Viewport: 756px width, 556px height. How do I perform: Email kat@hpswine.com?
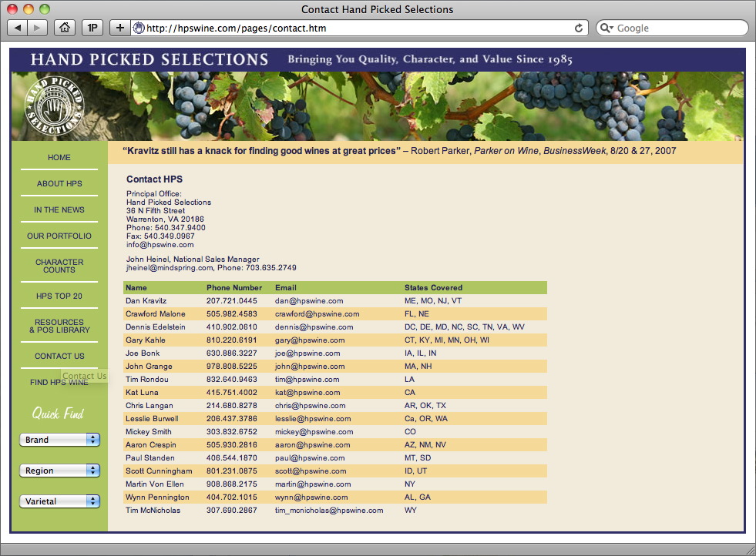pyautogui.click(x=307, y=392)
